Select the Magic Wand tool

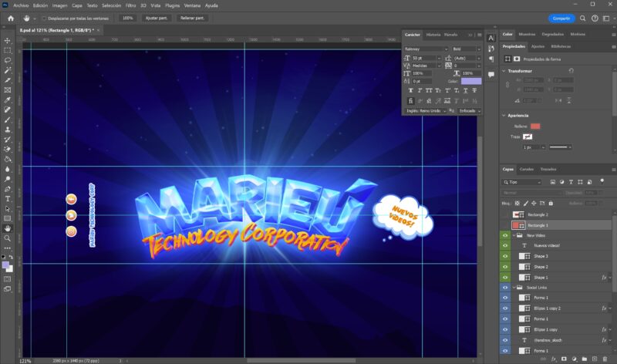click(x=8, y=70)
